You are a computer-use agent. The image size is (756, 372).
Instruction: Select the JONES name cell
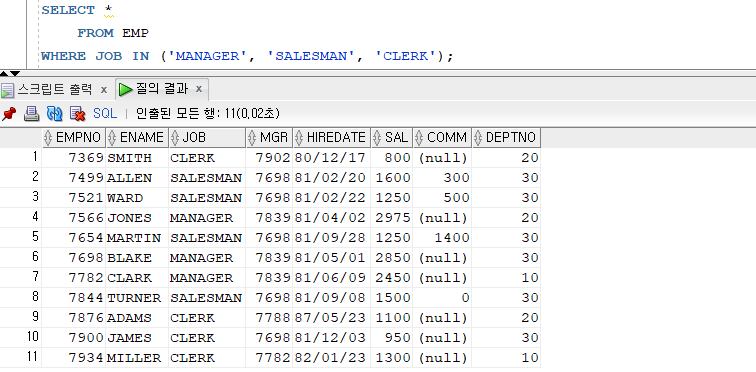pos(137,218)
